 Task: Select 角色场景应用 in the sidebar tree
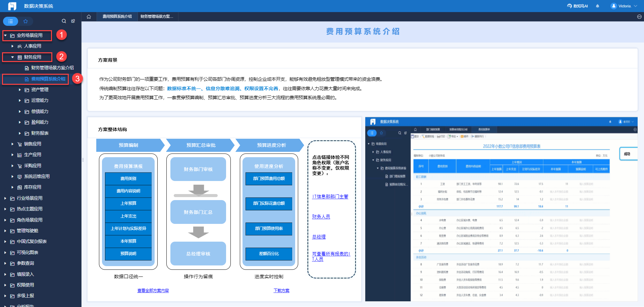(30, 220)
